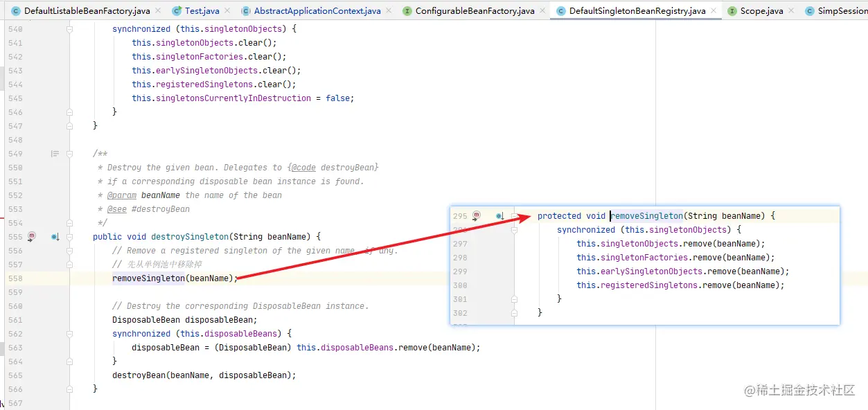Close the DefaultSingletonBeanRegistry.java tab

coord(713,11)
